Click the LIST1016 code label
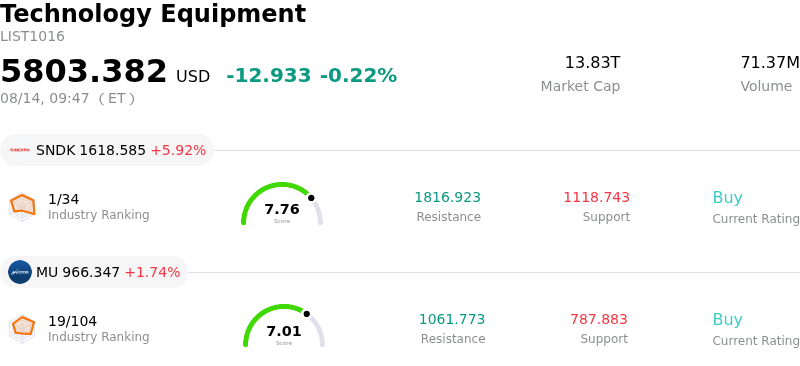The width and height of the screenshot is (800, 366). pyautogui.click(x=32, y=36)
